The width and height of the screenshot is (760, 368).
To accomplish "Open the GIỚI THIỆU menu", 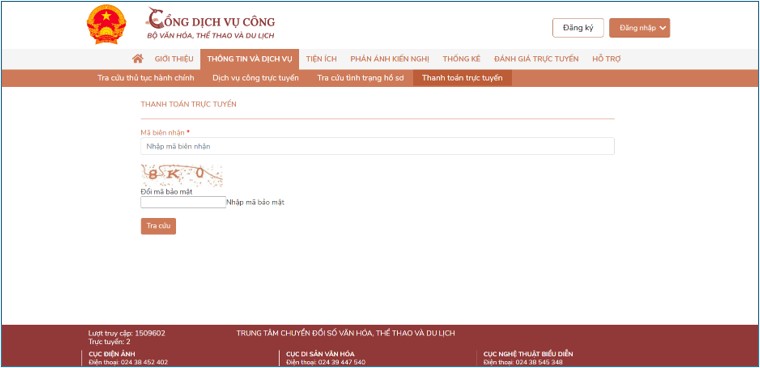I will tap(174, 59).
